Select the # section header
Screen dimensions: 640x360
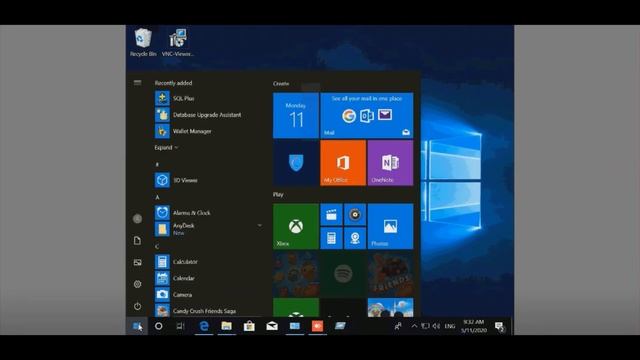coord(157,164)
